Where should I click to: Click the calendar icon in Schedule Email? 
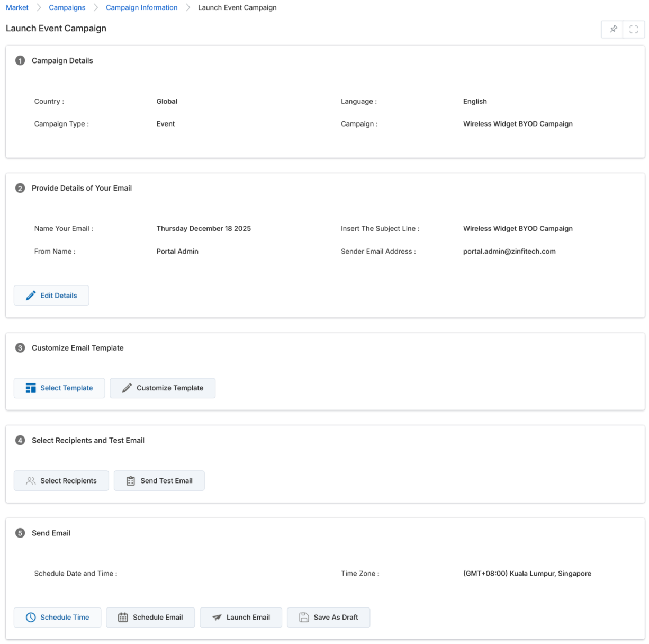pyautogui.click(x=123, y=618)
